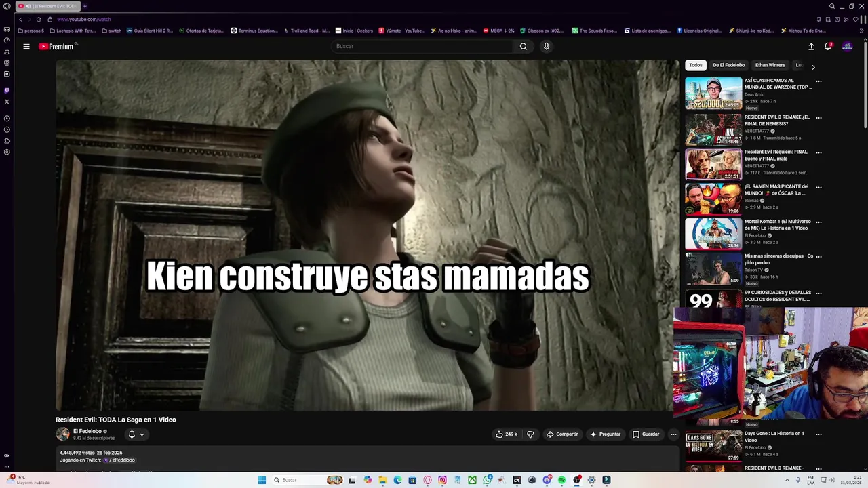This screenshot has width=868, height=488.
Task: Open browser sidebar settings gear icon
Action: pos(7,152)
